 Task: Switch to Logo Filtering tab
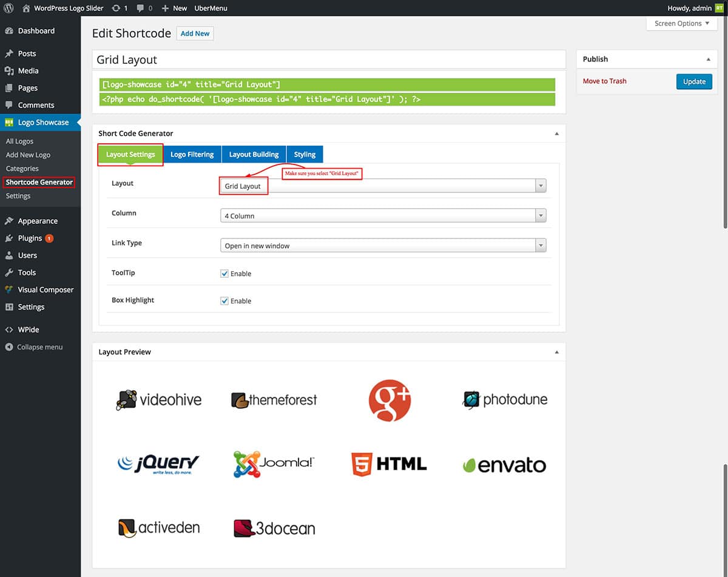tap(192, 154)
